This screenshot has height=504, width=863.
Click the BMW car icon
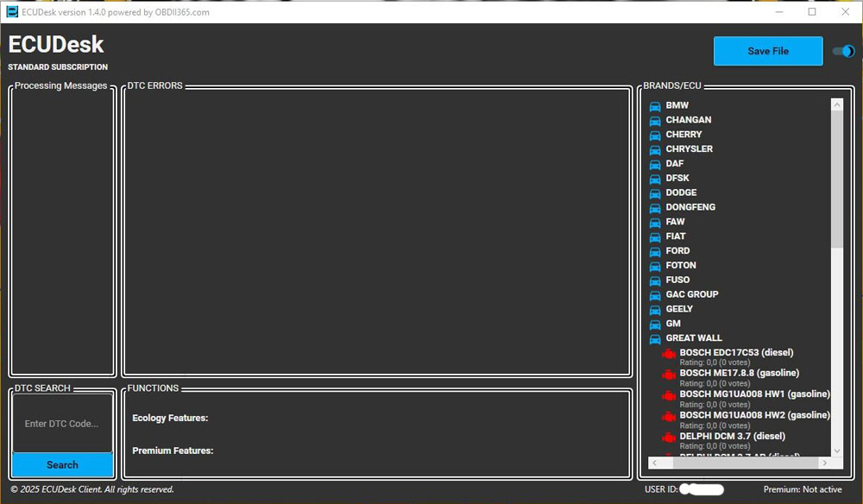pyautogui.click(x=655, y=106)
